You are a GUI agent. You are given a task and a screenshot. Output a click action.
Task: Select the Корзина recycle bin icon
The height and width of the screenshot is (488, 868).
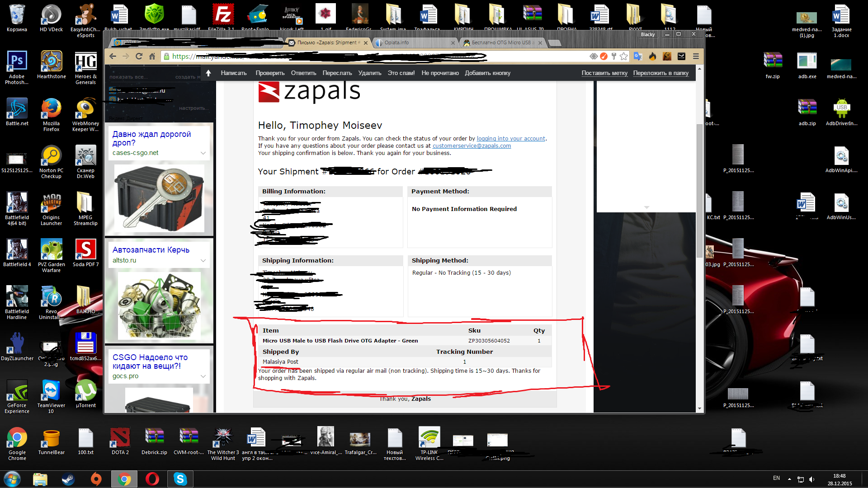(17, 18)
